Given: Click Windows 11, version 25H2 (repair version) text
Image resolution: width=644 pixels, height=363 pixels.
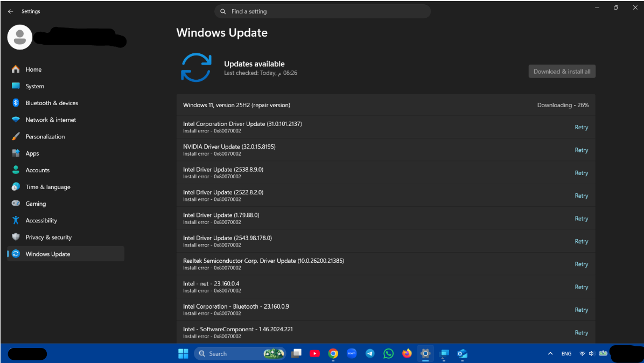Looking at the screenshot, I should pyautogui.click(x=236, y=105).
